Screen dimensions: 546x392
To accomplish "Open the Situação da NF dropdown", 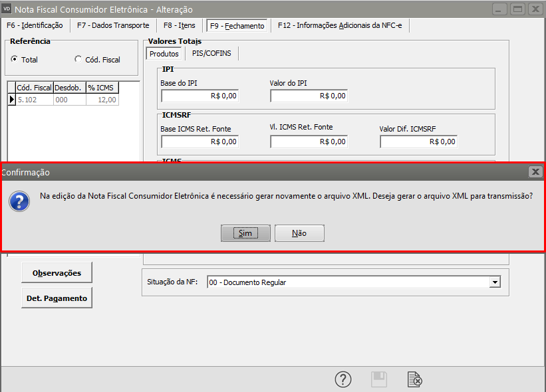I will [495, 282].
